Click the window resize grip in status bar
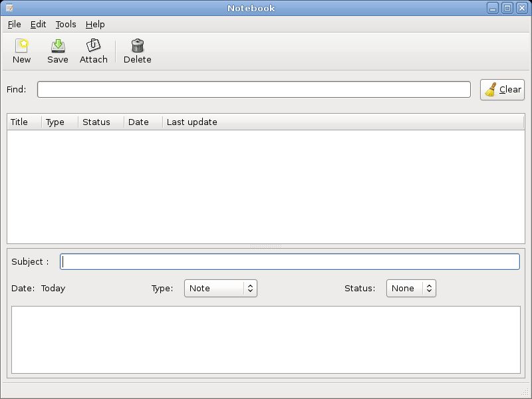Viewport: 532px width, 399px height. pos(525,392)
